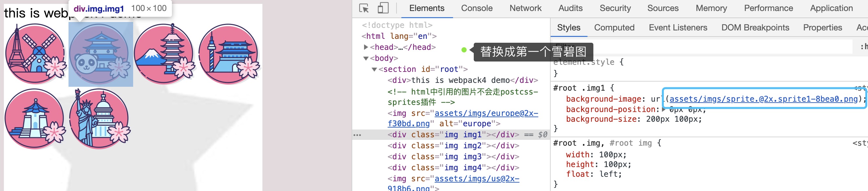Open the sprite.@2x.sprite1-8bea0.png link
Image resolution: width=868 pixels, height=191 pixels.
[763, 99]
